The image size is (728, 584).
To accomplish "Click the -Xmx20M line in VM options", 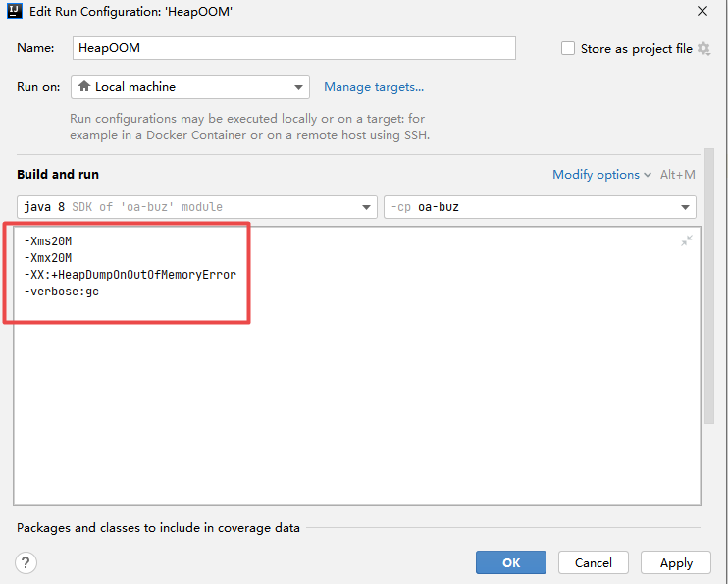I will pos(48,258).
